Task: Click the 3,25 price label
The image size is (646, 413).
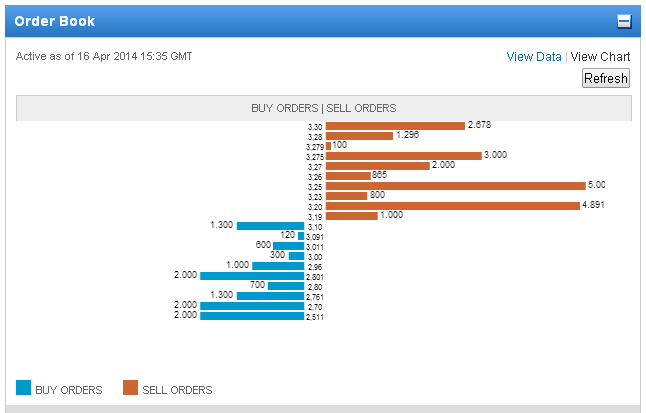Action: pyautogui.click(x=315, y=187)
